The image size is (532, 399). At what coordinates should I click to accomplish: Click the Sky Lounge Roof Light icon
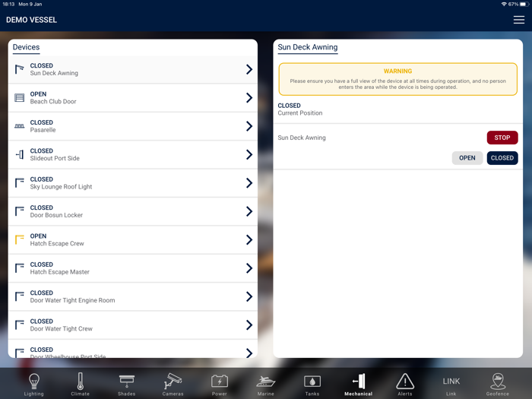pos(19,183)
